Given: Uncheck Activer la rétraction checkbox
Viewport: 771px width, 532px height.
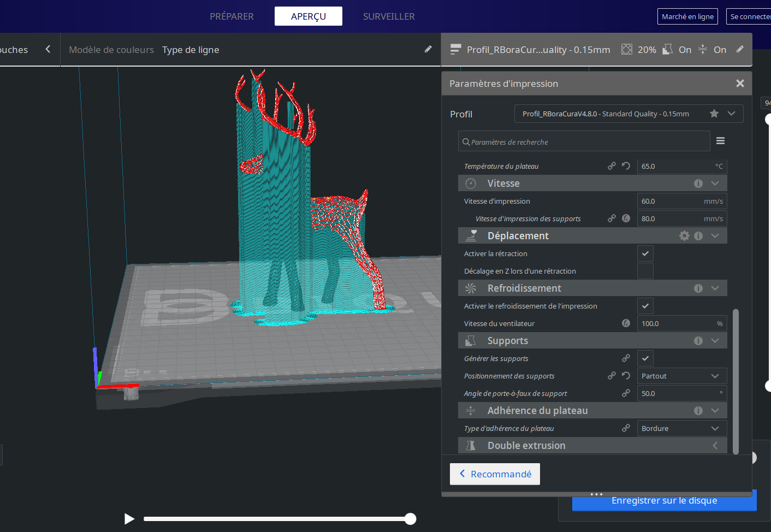Looking at the screenshot, I should [x=645, y=253].
